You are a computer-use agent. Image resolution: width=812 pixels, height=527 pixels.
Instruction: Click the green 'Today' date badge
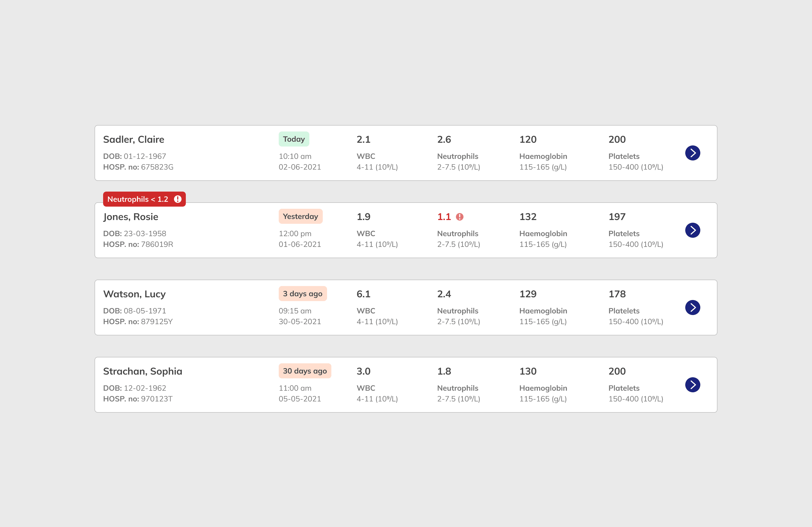(294, 139)
